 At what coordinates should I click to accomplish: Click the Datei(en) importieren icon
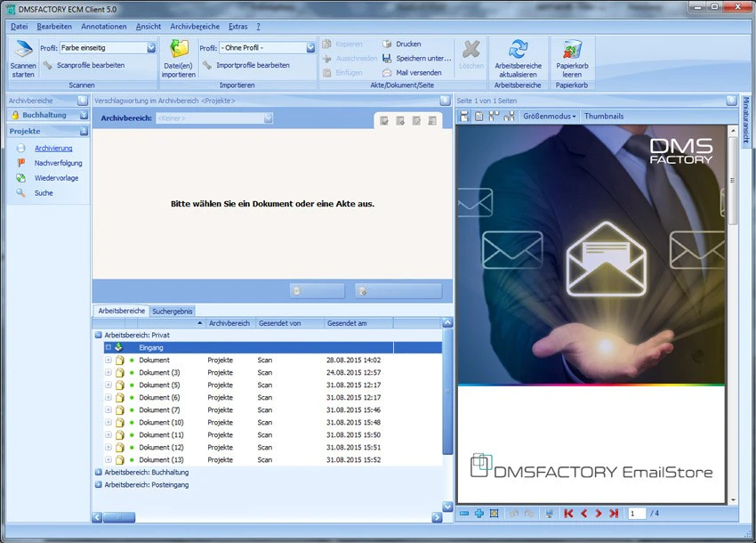click(x=179, y=50)
